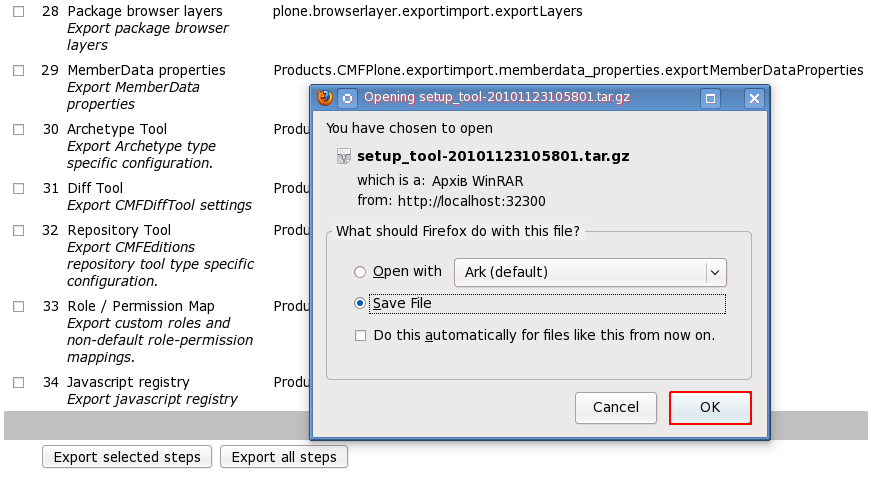Screen dimensions: 871x477
Task: Click the sticky pin button in title bar
Action: click(x=347, y=98)
